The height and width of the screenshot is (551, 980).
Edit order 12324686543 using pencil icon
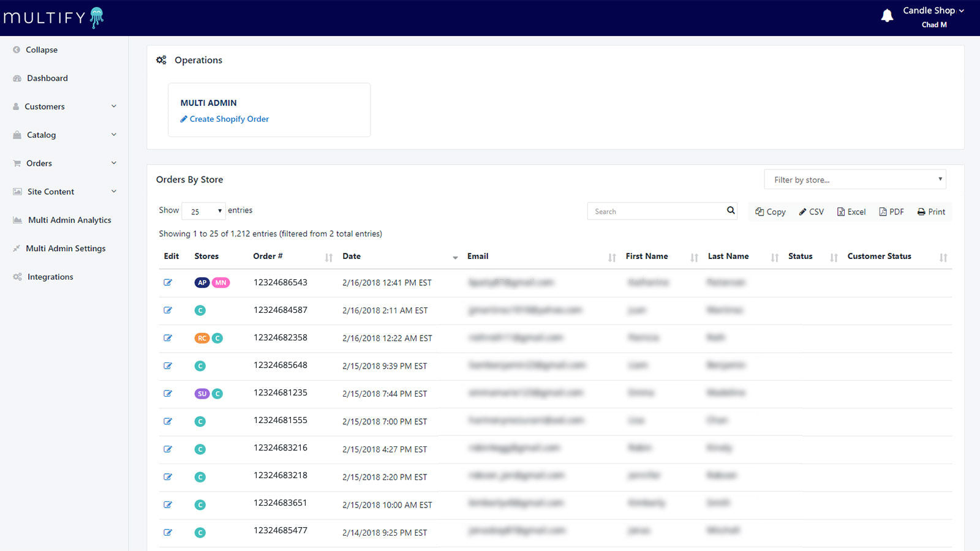(x=168, y=282)
